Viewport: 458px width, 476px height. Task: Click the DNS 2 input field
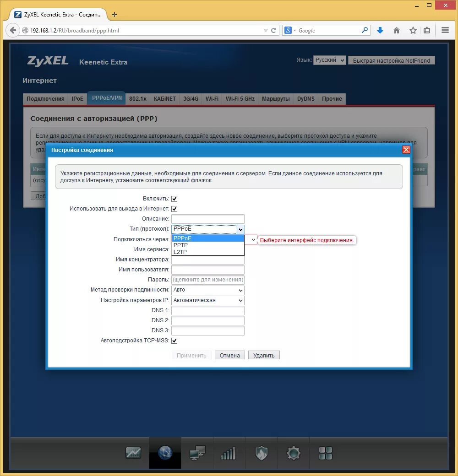tap(208, 320)
